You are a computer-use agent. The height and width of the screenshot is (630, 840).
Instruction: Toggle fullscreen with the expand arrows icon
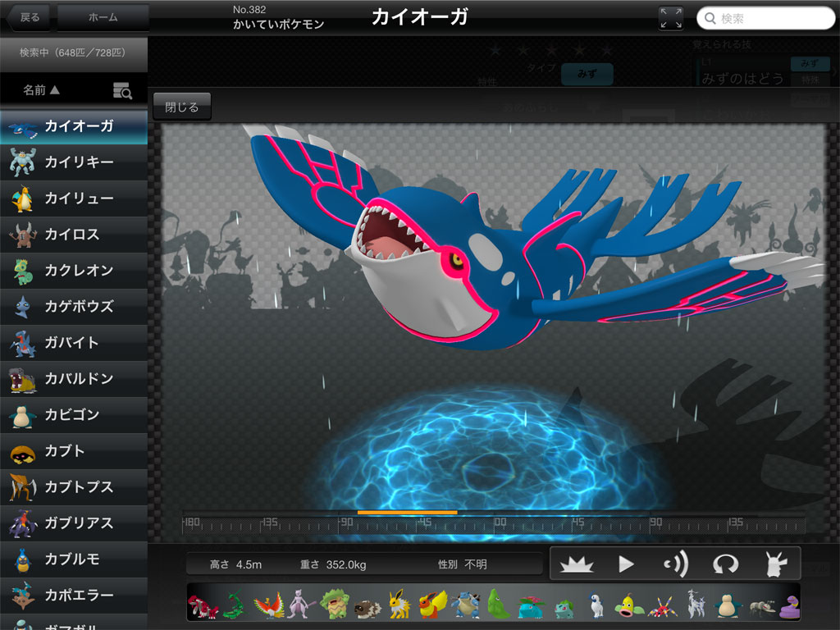click(x=670, y=18)
